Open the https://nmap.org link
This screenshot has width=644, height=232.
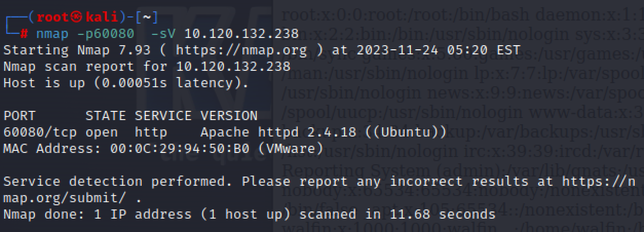coord(241,50)
